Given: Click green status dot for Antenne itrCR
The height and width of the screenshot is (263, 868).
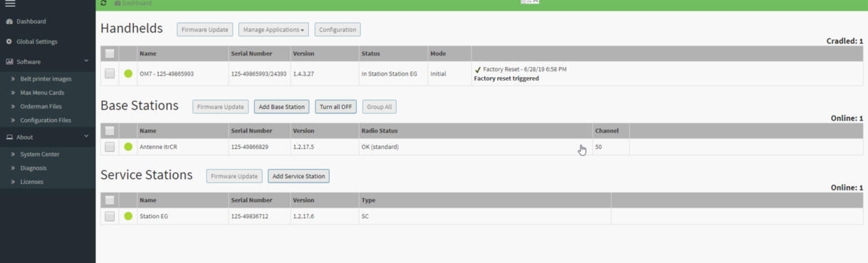Looking at the screenshot, I should click(128, 147).
